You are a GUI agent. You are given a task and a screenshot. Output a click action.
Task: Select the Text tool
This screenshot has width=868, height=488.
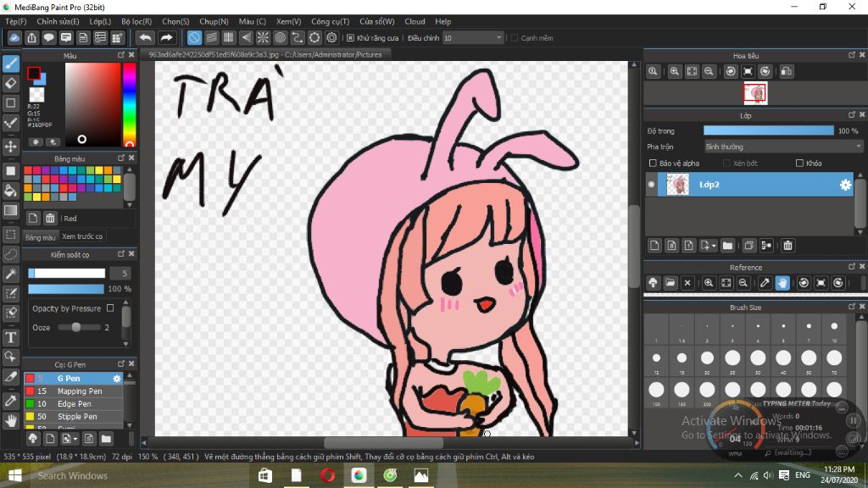pos(10,337)
